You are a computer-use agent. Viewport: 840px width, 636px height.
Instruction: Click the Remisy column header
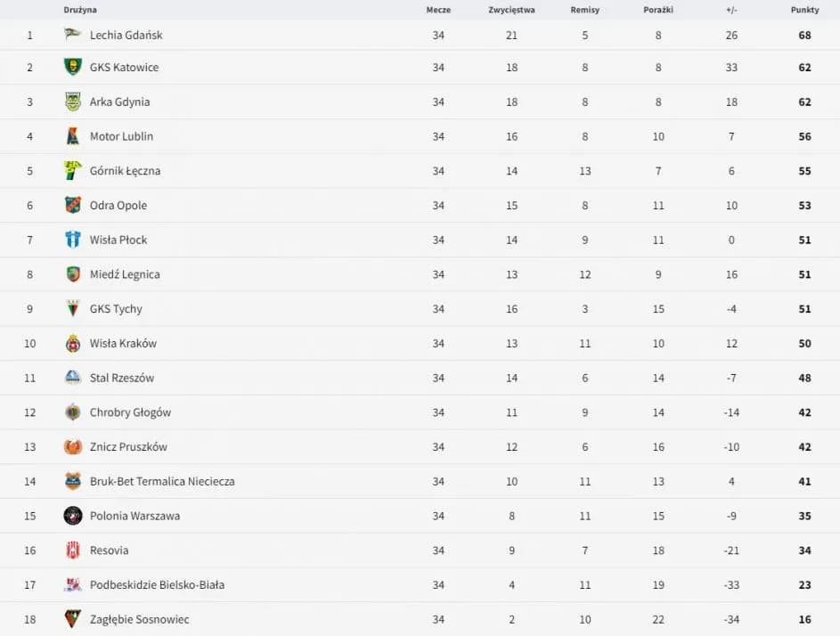tap(584, 10)
